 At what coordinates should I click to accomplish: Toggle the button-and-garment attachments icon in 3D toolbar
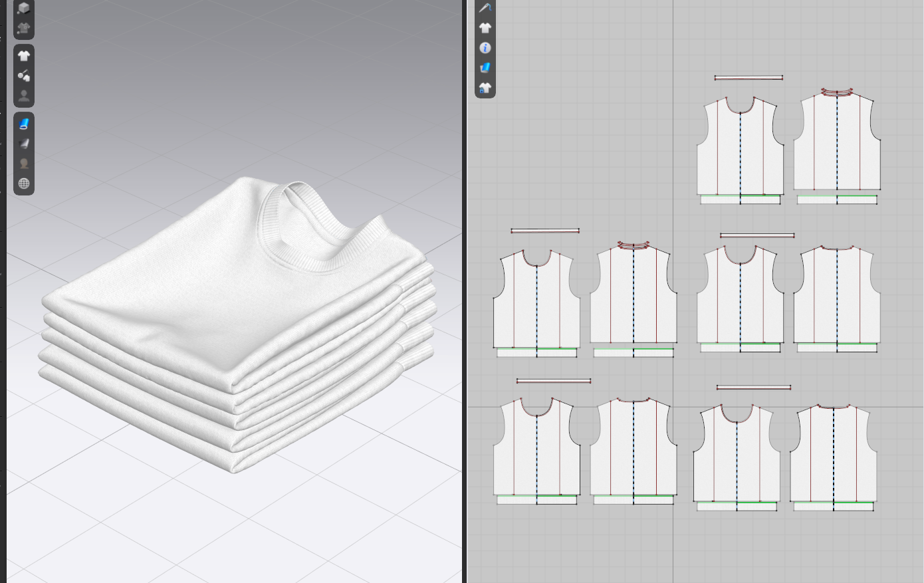24,75
